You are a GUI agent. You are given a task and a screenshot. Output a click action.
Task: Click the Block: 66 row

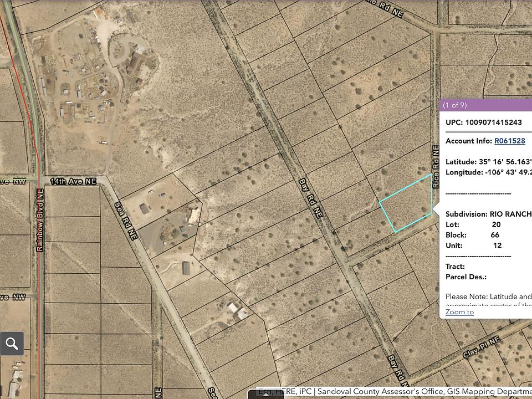click(473, 235)
